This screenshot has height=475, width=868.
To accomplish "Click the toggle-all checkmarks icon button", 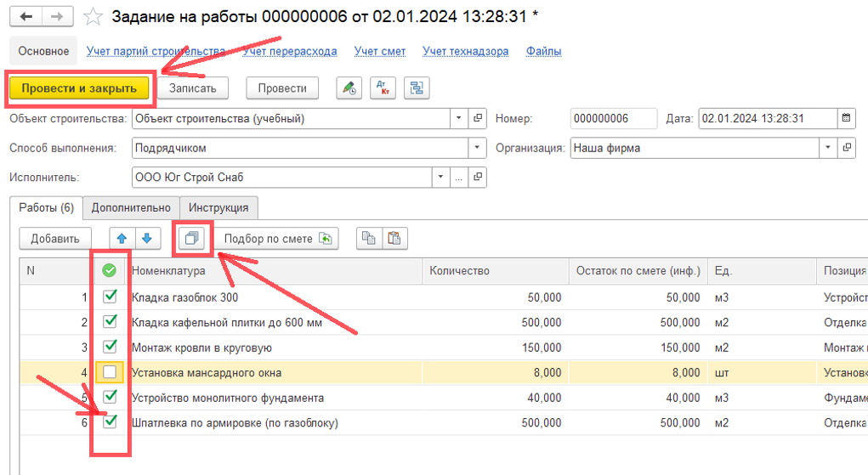I will pyautogui.click(x=191, y=239).
